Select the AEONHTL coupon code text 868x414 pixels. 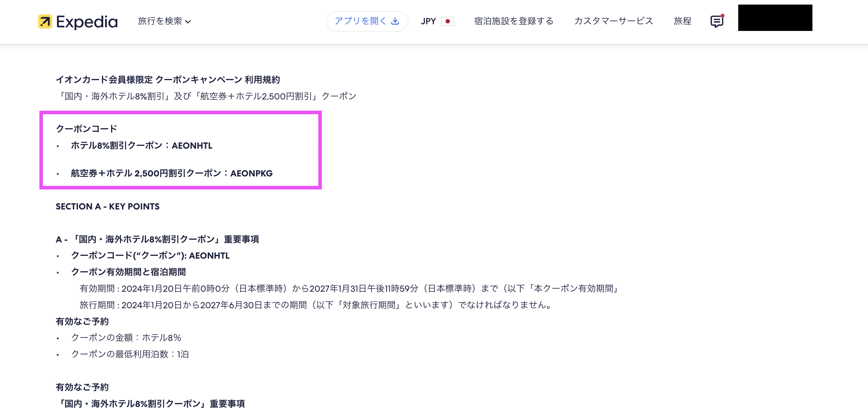coord(192,145)
